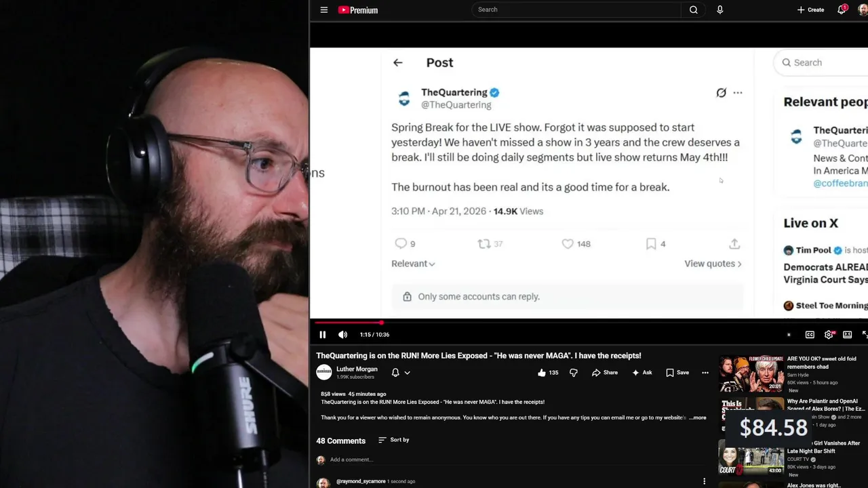
Task: Click the microphone voice search icon
Action: pos(719,9)
